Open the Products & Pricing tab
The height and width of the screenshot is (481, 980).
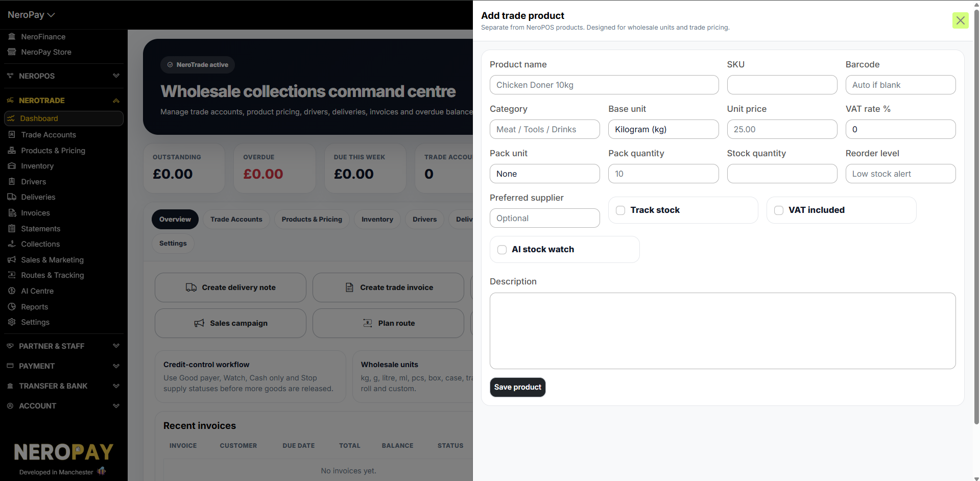(312, 220)
